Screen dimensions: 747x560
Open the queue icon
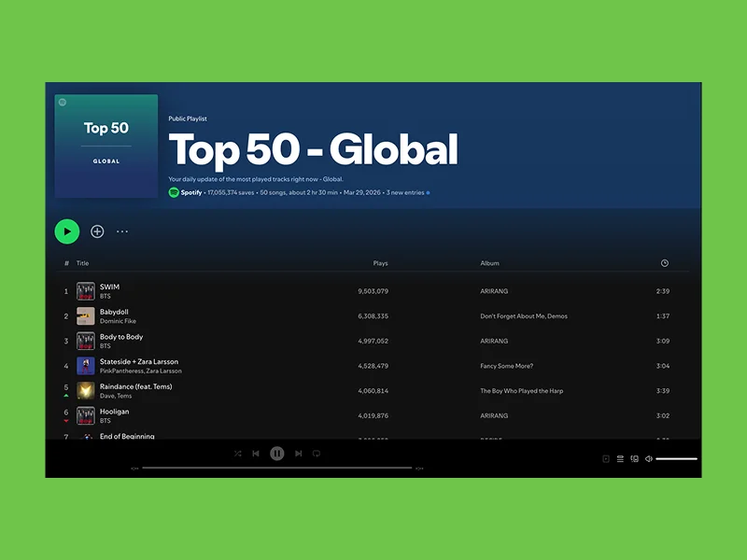coord(620,458)
